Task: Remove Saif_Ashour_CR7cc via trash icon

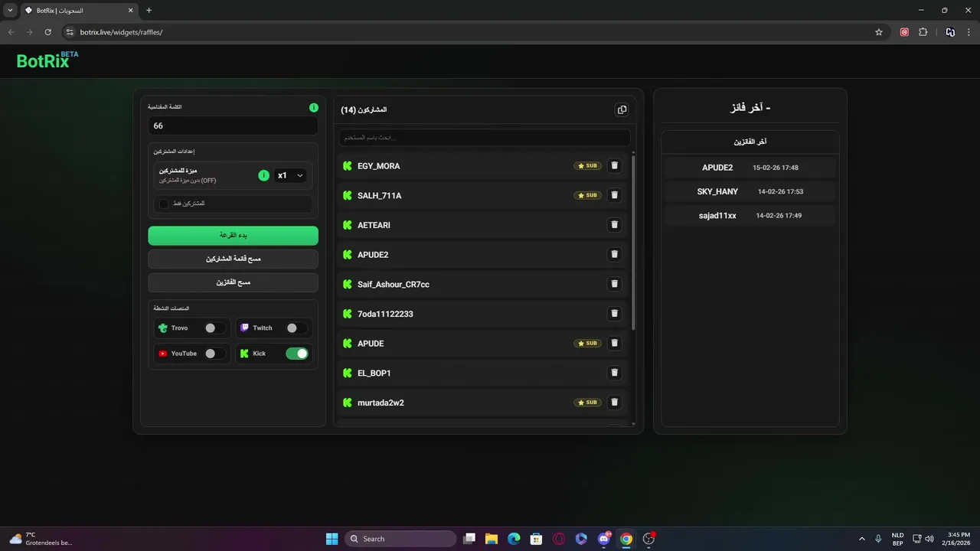Action: tap(614, 284)
